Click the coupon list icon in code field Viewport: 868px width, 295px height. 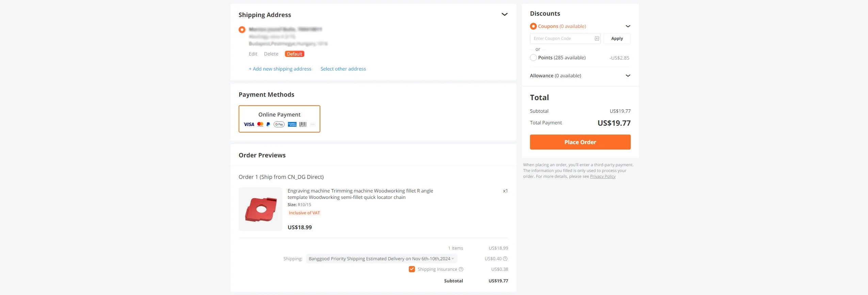pos(597,38)
